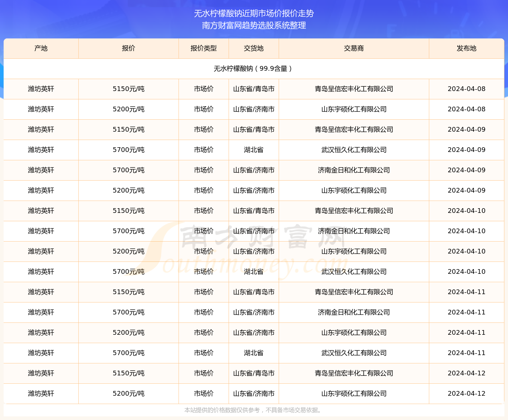This screenshot has width=508, height=420.
Task: Click 湖北省 delivery cell in the 2024-04-09 row
Action: click(254, 150)
